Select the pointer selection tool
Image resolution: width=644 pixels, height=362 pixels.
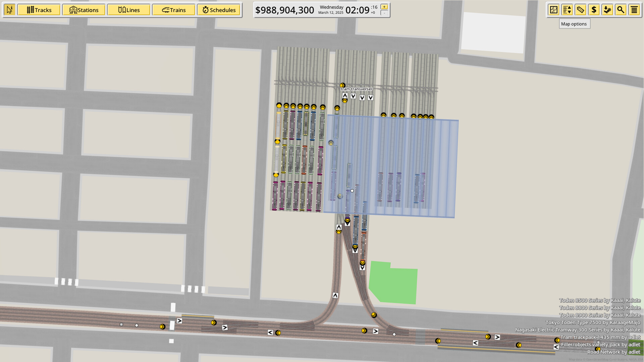pyautogui.click(x=9, y=10)
